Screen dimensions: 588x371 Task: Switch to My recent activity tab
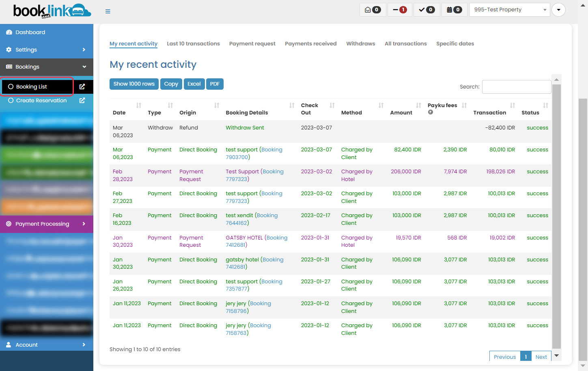pos(134,43)
